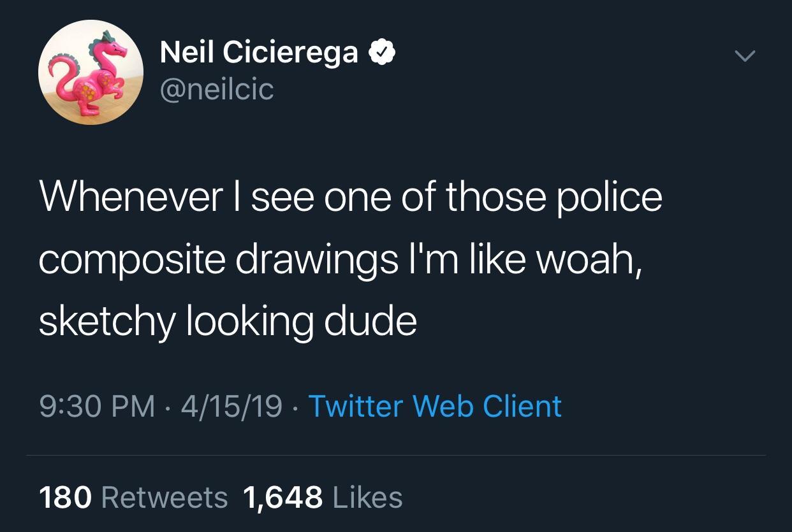This screenshot has height=532, width=792.
Task: Click the word "sketchy" in the tweet
Action: point(106,322)
